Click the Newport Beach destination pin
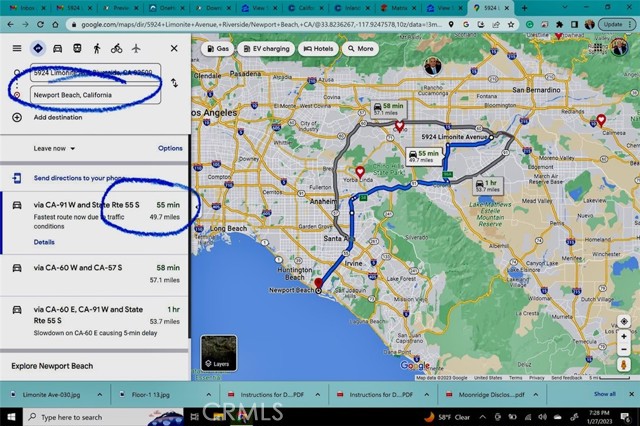Screen dimensions: 640x426 click(318, 283)
